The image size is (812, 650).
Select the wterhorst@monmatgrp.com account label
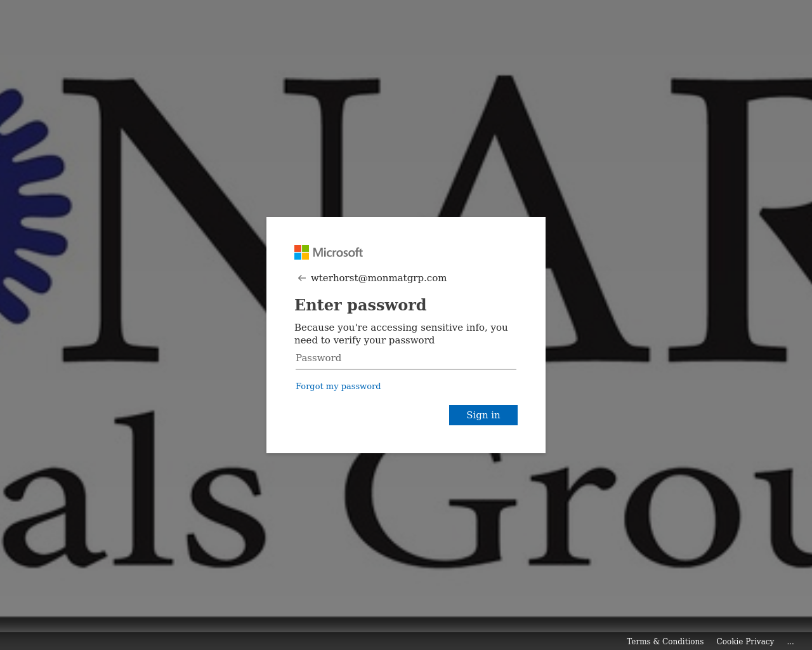(x=379, y=278)
